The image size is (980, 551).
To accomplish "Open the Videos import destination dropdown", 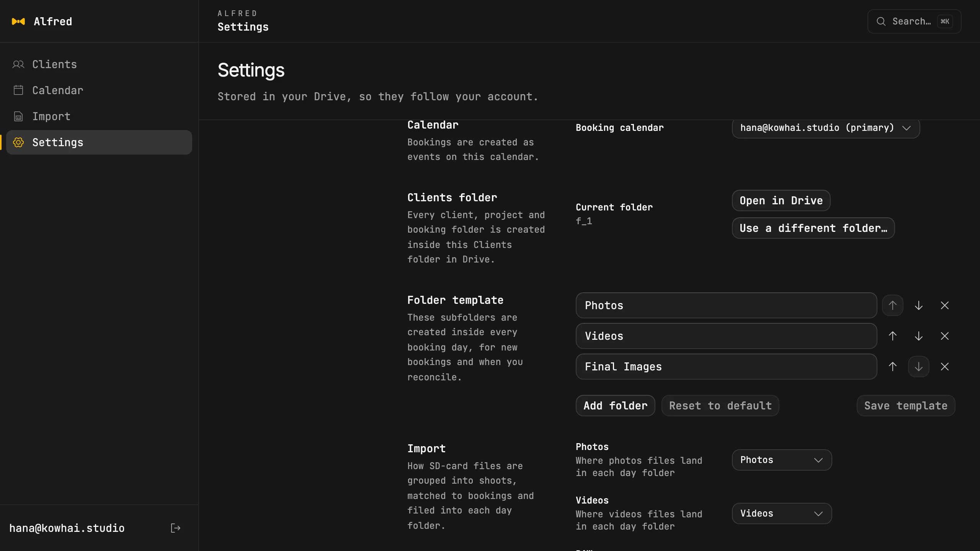I will (782, 514).
